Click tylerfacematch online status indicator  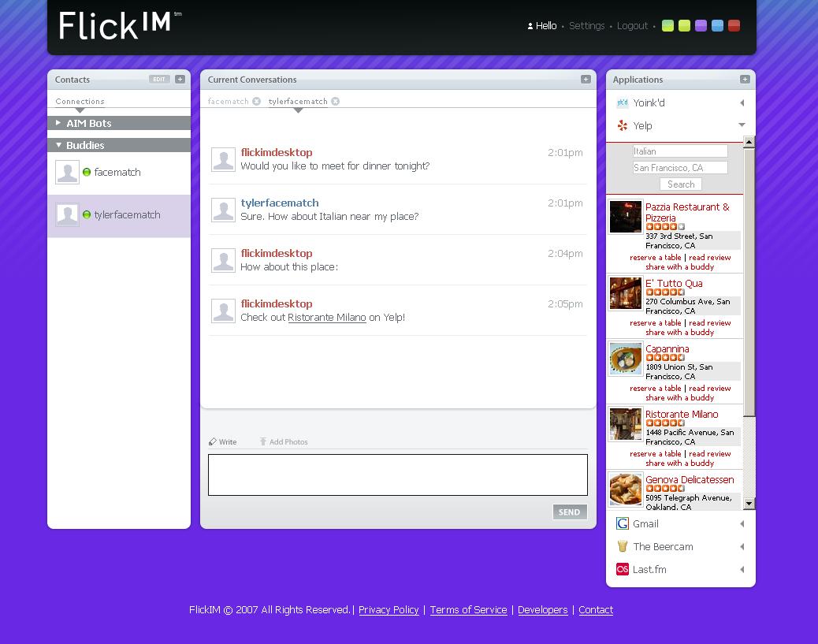(x=87, y=215)
